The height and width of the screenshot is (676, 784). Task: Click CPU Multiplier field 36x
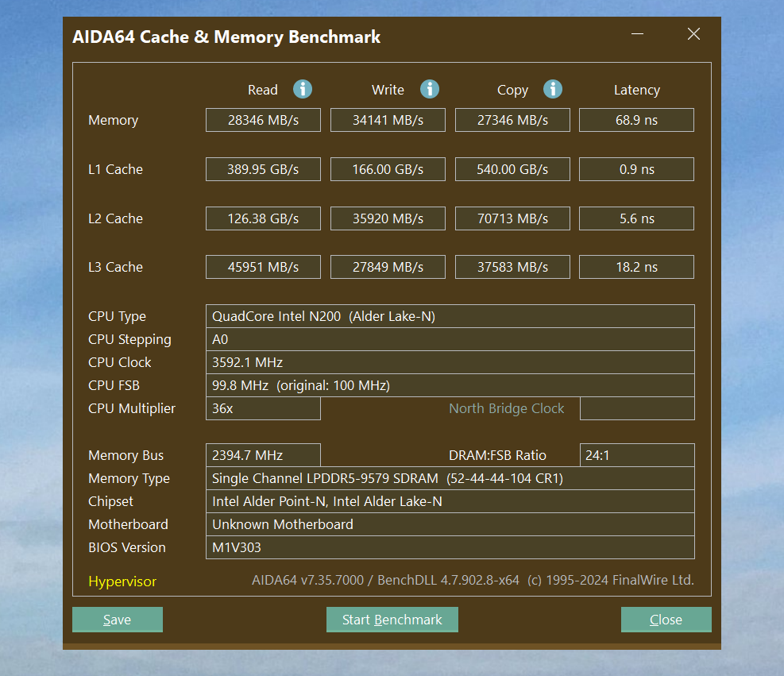[x=263, y=408]
